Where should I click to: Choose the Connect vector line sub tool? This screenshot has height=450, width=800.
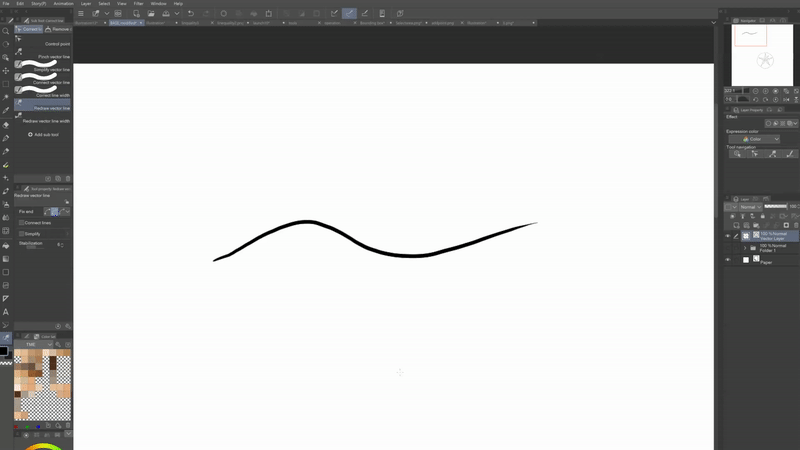42,79
